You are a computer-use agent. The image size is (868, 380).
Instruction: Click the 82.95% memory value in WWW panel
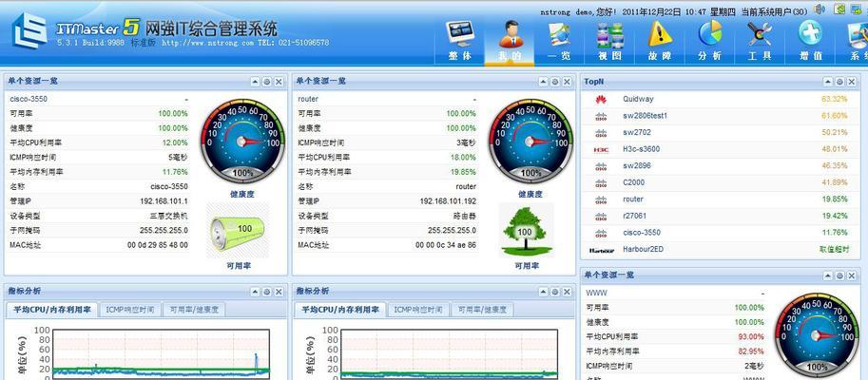click(751, 351)
